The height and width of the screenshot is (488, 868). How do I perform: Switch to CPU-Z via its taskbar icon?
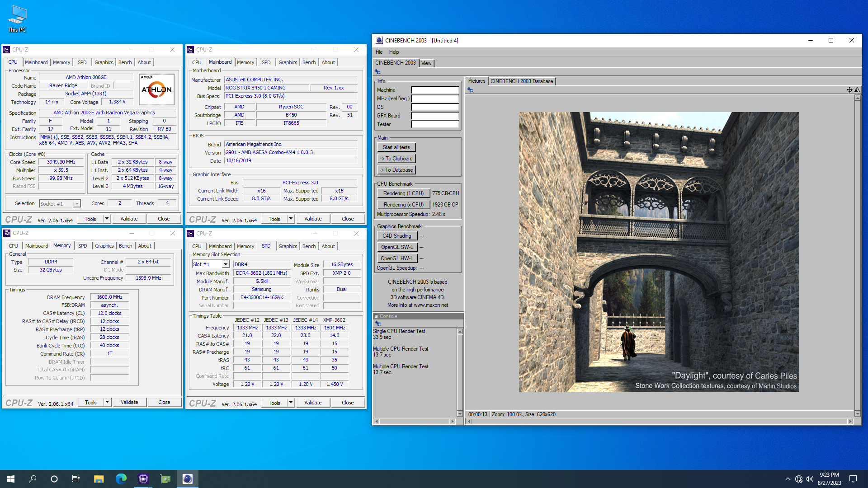pyautogui.click(x=143, y=479)
